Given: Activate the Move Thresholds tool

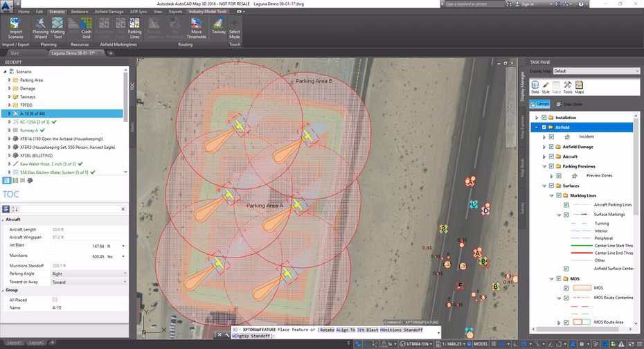Looking at the screenshot, I should pyautogui.click(x=197, y=28).
